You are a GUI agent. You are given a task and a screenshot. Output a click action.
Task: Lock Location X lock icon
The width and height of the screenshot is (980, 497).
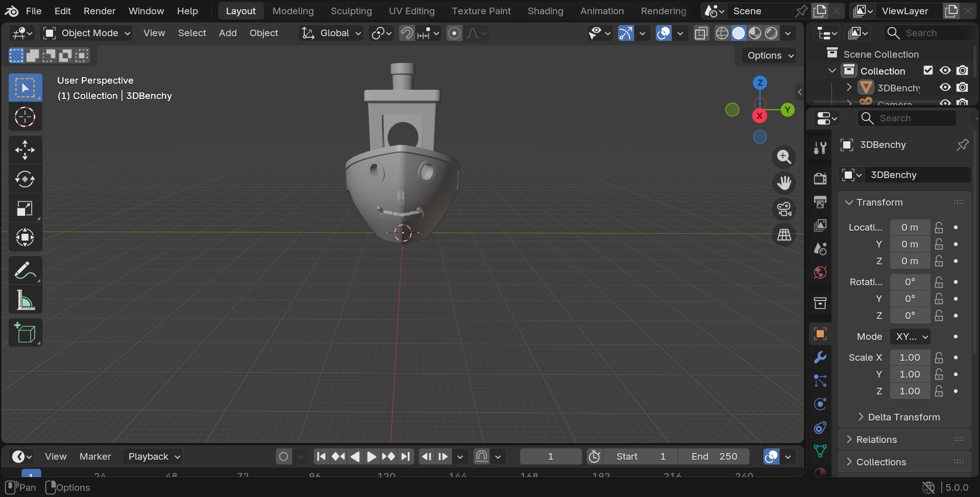pos(939,228)
